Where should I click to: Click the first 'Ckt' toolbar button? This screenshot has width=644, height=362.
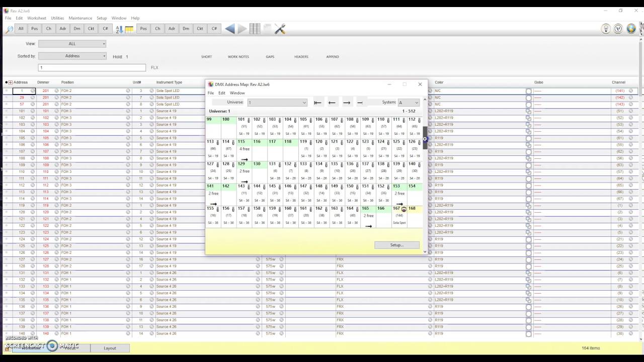91,29
